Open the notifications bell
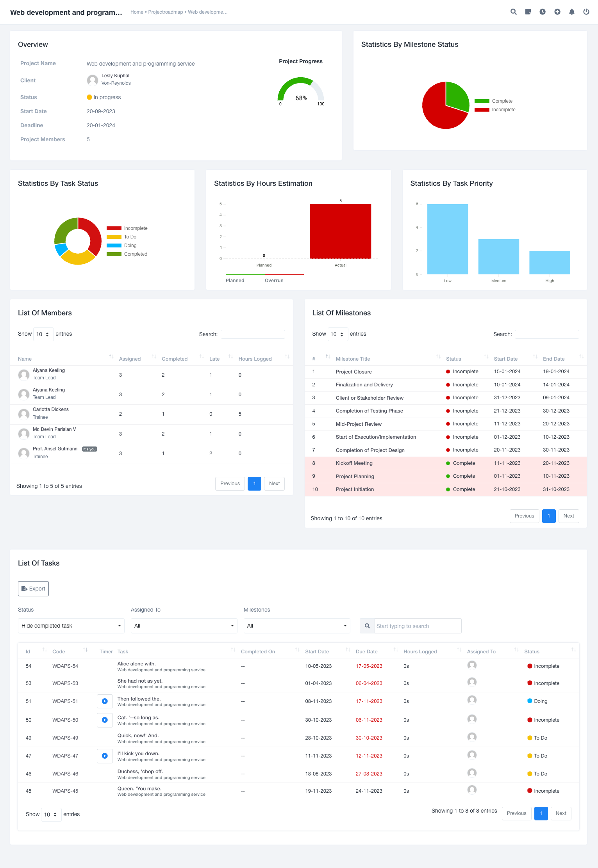Image resolution: width=598 pixels, height=868 pixels. coord(571,12)
